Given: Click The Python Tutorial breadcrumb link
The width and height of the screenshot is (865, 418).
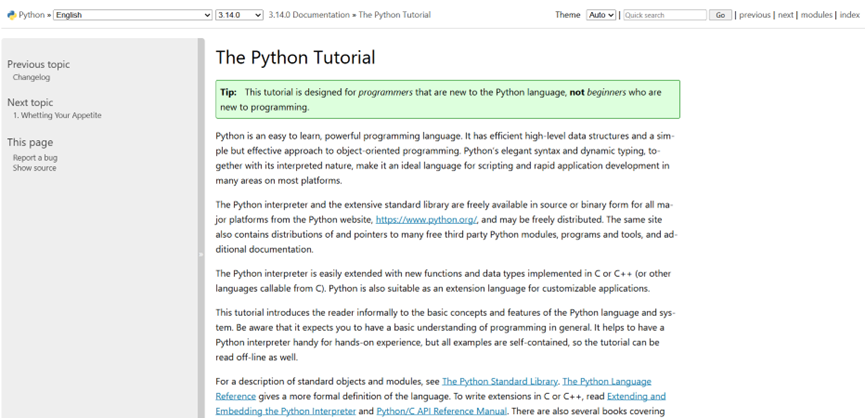Looking at the screenshot, I should pyautogui.click(x=394, y=15).
